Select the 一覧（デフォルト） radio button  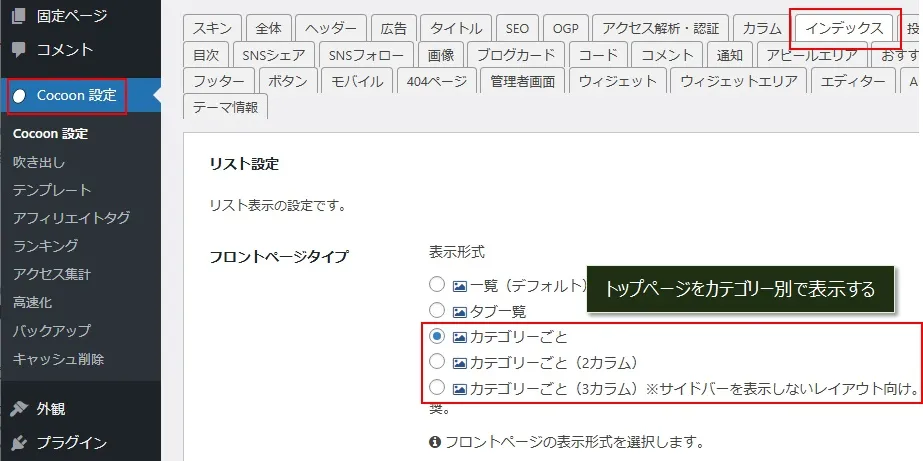[x=436, y=285]
